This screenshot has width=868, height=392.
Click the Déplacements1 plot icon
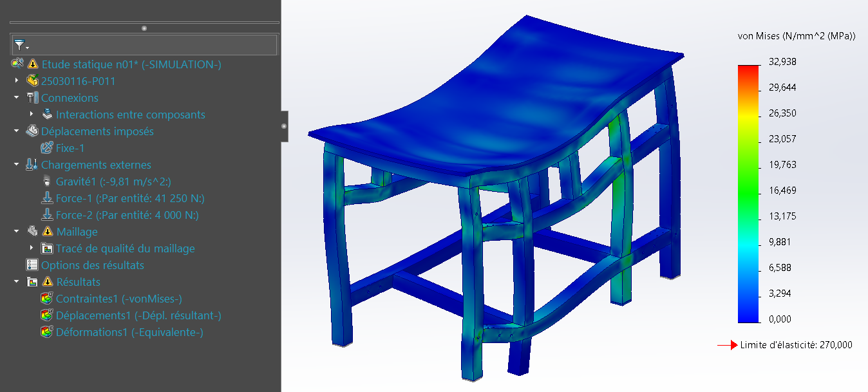(47, 315)
